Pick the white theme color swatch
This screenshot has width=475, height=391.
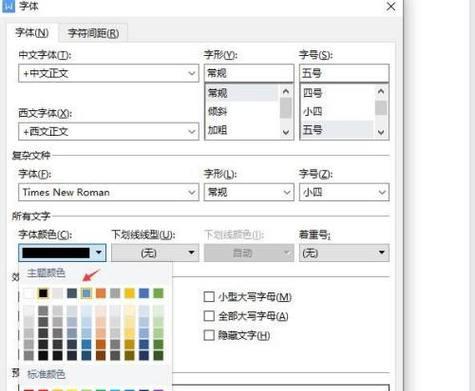[x=29, y=293]
